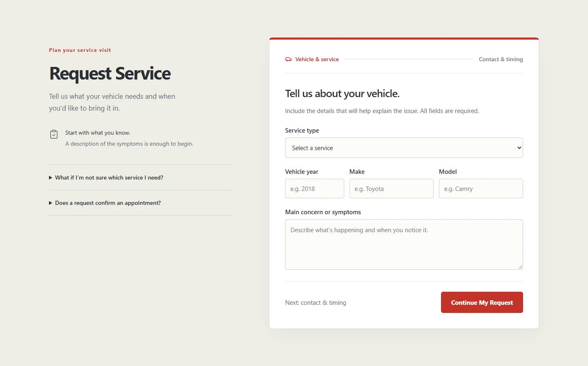This screenshot has width=588, height=366.
Task: Click the 'Vehicle year' label
Action: (301, 172)
